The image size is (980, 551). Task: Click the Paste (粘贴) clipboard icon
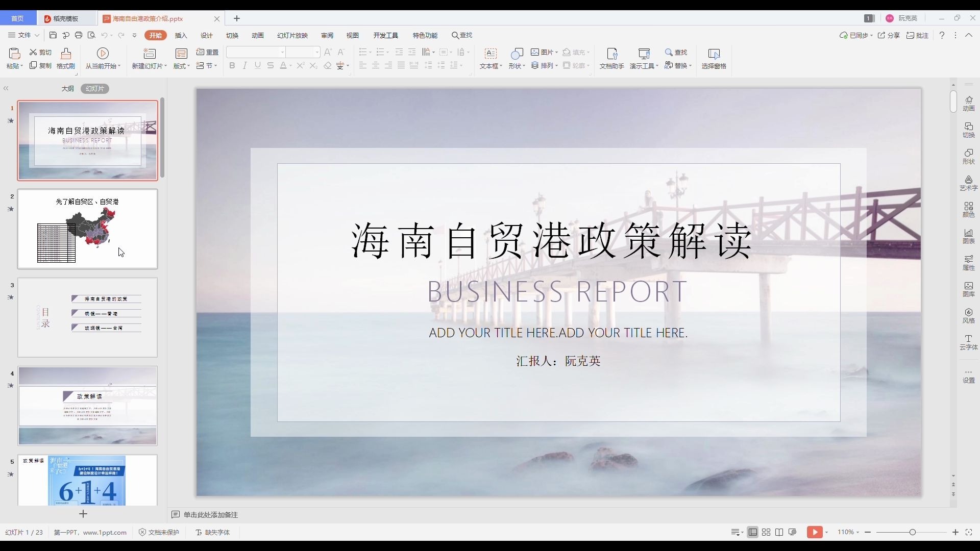point(14,53)
